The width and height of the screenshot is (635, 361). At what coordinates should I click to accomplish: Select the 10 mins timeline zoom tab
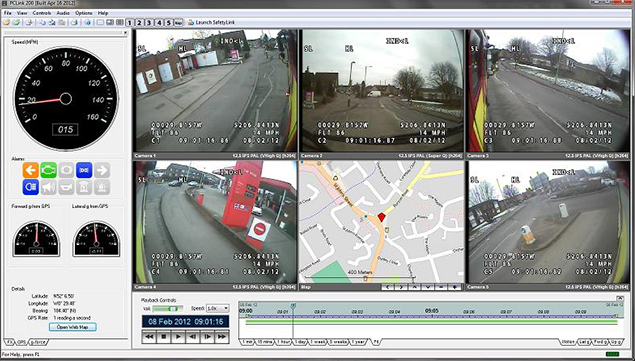pos(265,342)
